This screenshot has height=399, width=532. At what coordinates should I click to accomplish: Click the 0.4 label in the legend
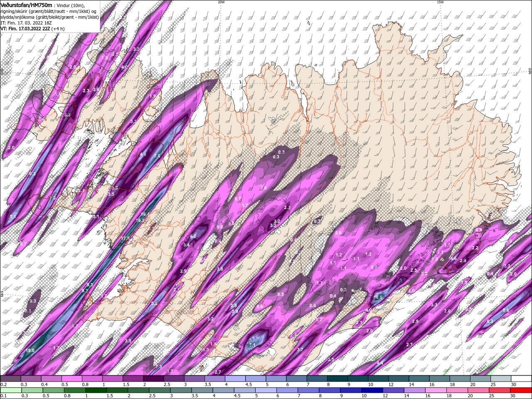coord(44,384)
